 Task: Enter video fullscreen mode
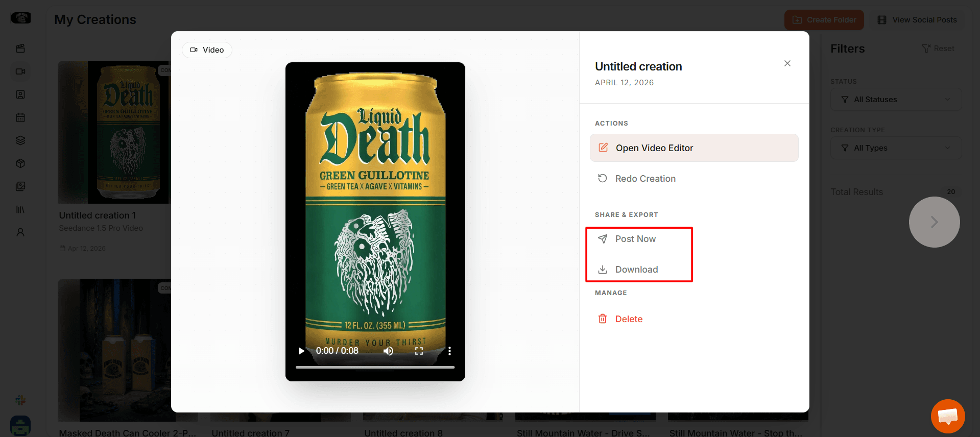tap(419, 351)
